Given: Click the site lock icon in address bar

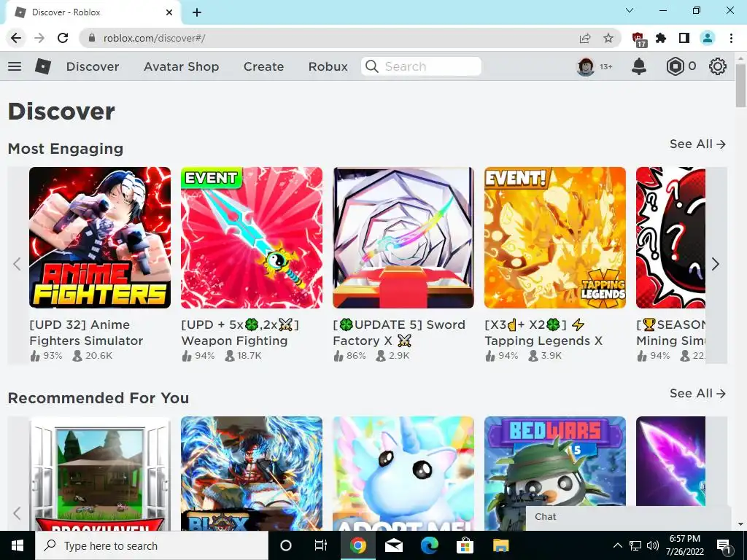Looking at the screenshot, I should [x=92, y=38].
